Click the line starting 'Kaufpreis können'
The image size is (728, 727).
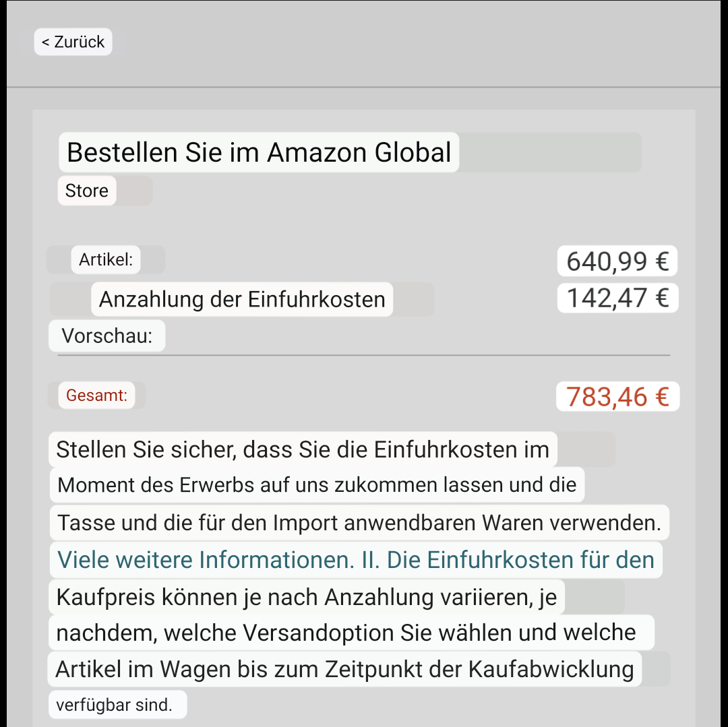(x=307, y=597)
